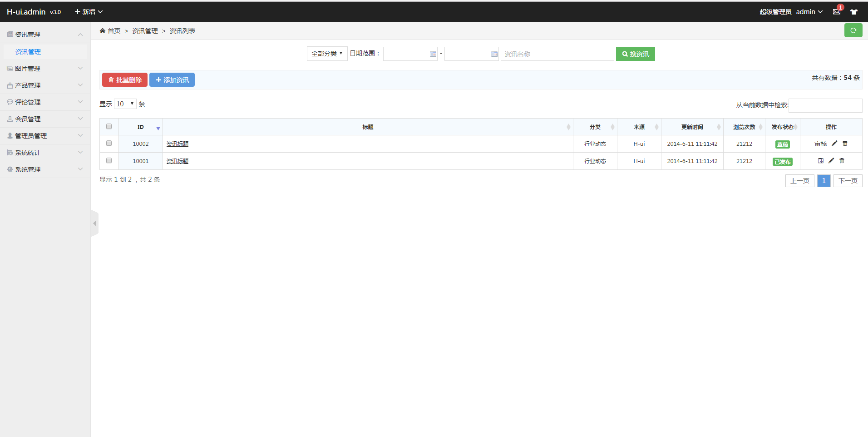This screenshot has height=437, width=868.
Task: Click the 显示 1 到 2 ，共 2 条 info text
Action: 130,179
